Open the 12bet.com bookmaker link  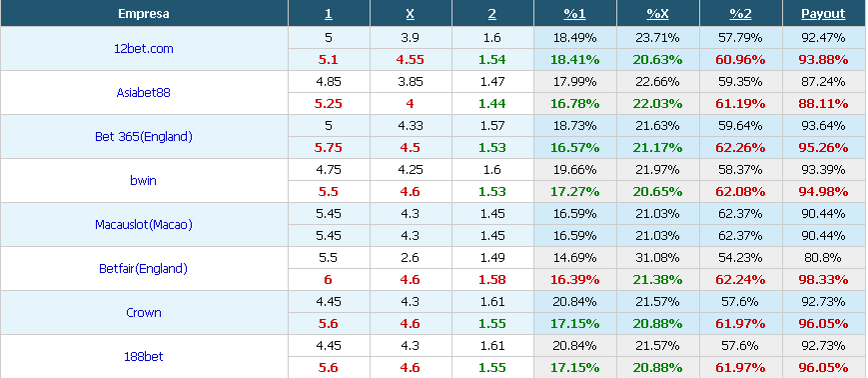(144, 49)
